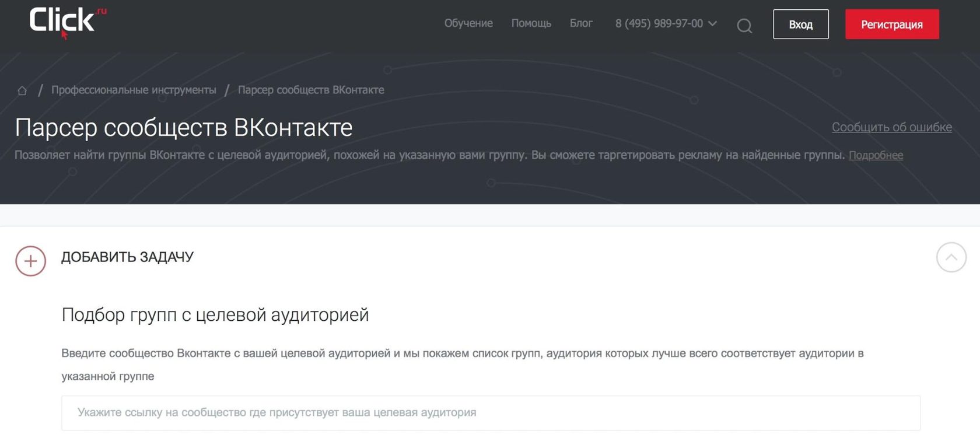Click Парсер сообществ ВКонтакте breadcrumb

coord(311,90)
